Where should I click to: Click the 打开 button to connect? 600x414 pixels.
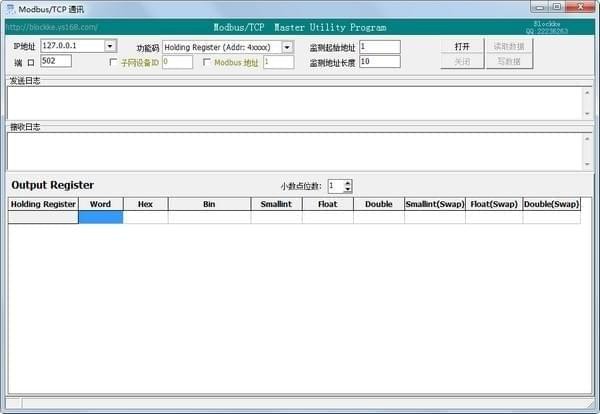(461, 46)
